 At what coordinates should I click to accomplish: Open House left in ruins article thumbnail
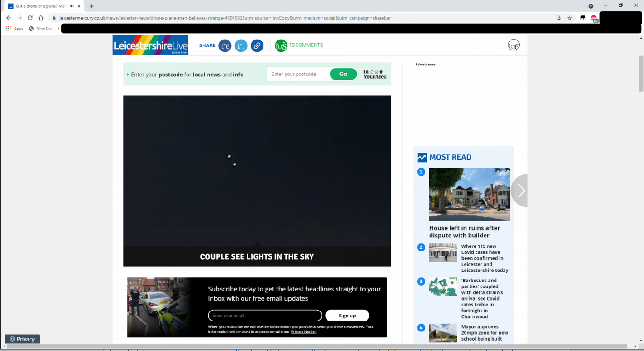tap(469, 194)
